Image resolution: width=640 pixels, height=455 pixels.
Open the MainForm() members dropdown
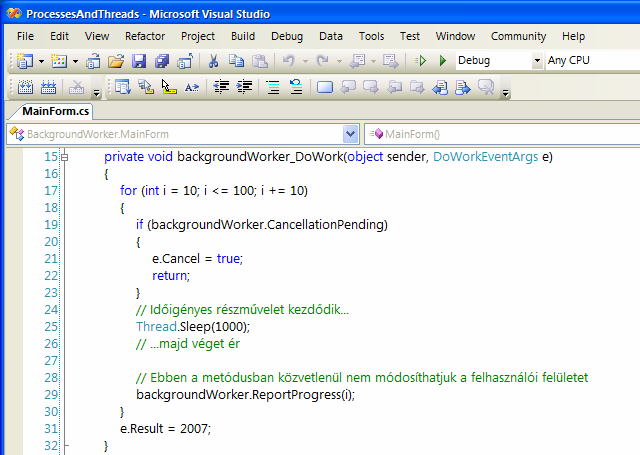[x=502, y=134]
